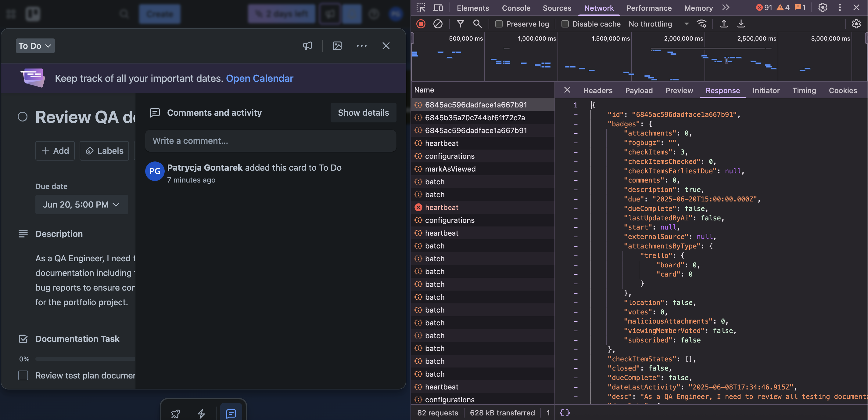Image resolution: width=868 pixels, height=420 pixels.
Task: Stop recording network log
Action: [421, 24]
